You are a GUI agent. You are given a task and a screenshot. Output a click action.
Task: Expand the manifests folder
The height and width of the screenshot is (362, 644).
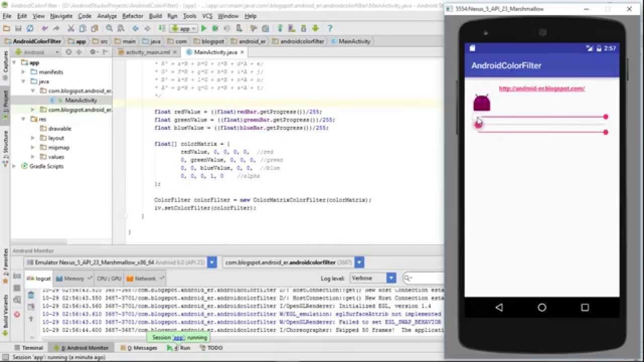tap(23, 72)
